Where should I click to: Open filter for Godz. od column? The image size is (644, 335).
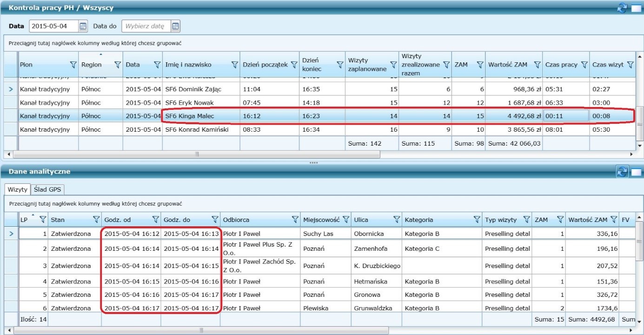click(x=156, y=220)
